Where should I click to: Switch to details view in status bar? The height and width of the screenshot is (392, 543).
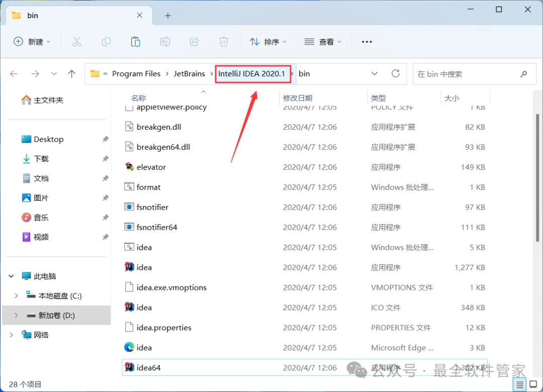(x=519, y=384)
